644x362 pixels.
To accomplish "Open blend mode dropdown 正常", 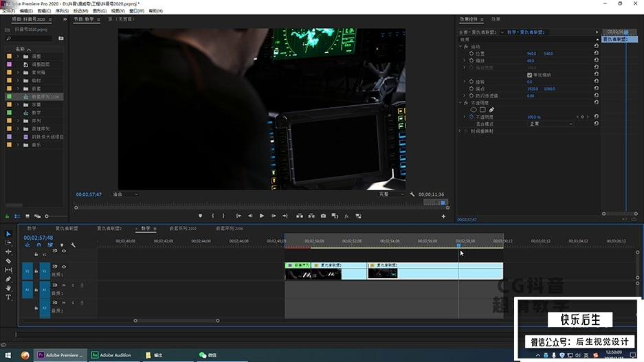I will [551, 124].
